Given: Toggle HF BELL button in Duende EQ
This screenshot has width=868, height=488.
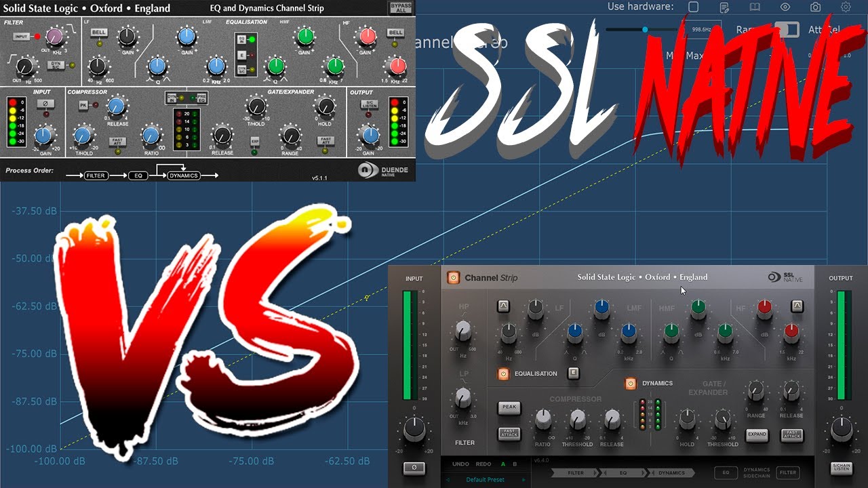Looking at the screenshot, I should click(395, 33).
